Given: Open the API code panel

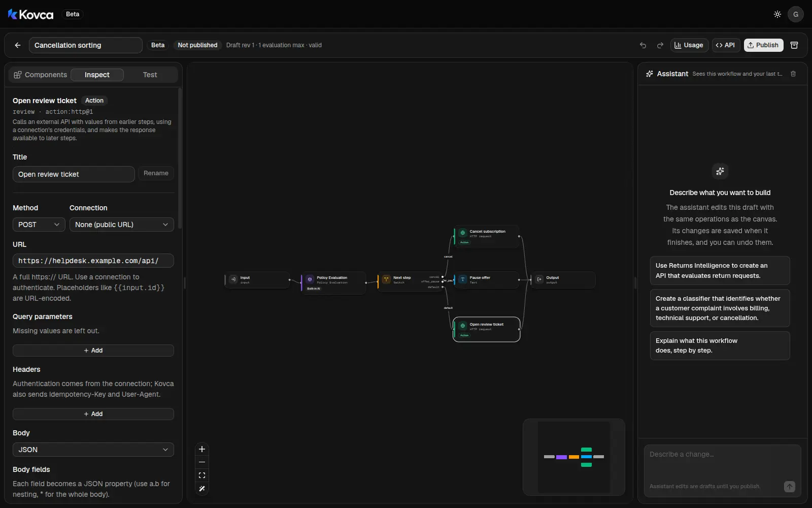Looking at the screenshot, I should tap(726, 45).
